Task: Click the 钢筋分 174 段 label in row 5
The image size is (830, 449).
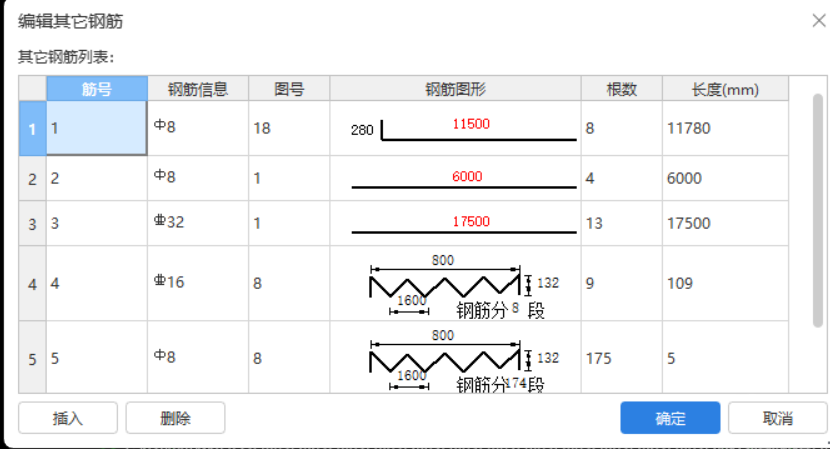Action: 500,384
